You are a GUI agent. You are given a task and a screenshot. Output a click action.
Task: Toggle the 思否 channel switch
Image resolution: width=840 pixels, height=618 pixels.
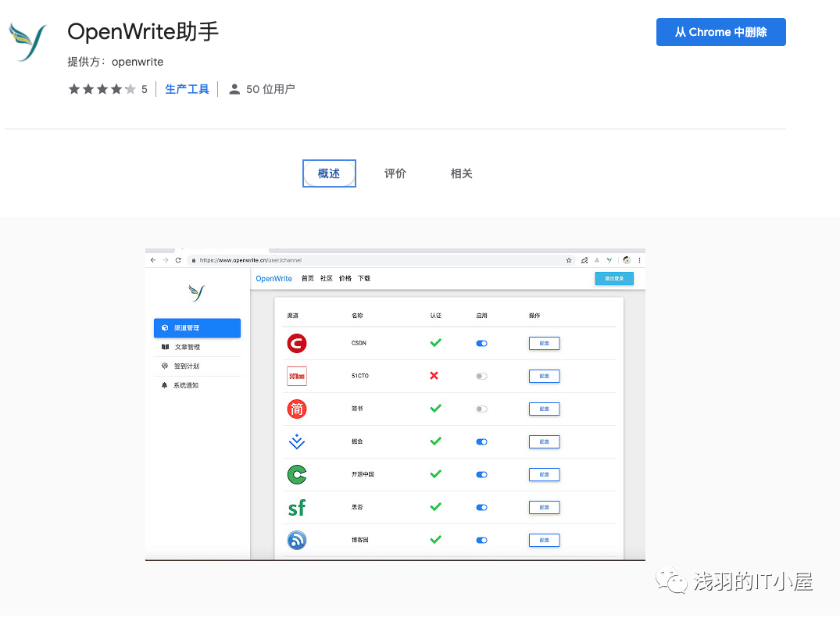tap(481, 508)
